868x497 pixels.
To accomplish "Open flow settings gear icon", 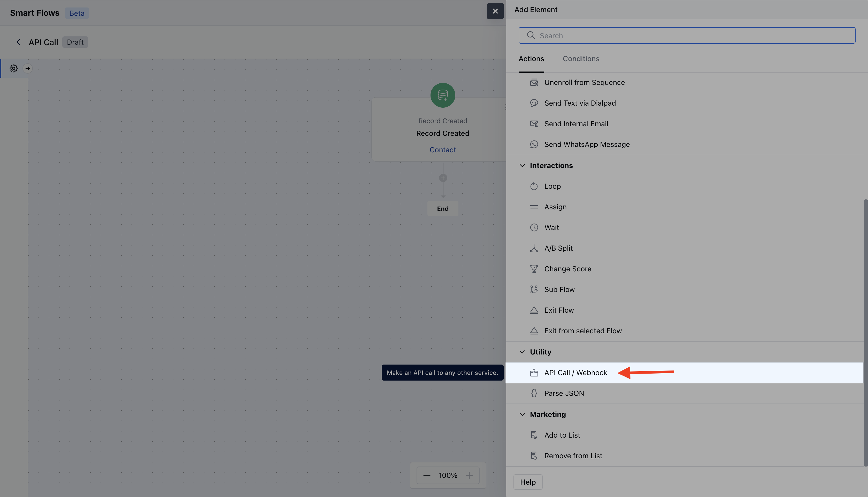I will coord(14,68).
